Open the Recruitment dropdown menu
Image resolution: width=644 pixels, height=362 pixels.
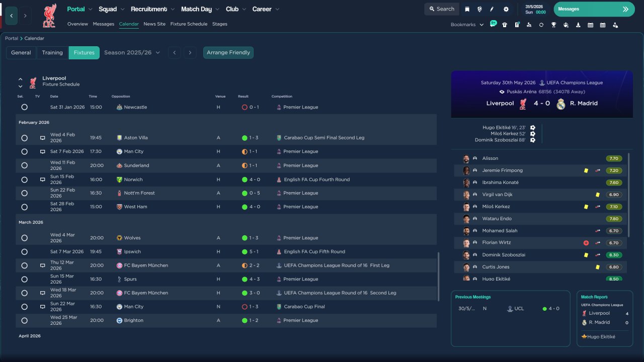pyautogui.click(x=153, y=9)
